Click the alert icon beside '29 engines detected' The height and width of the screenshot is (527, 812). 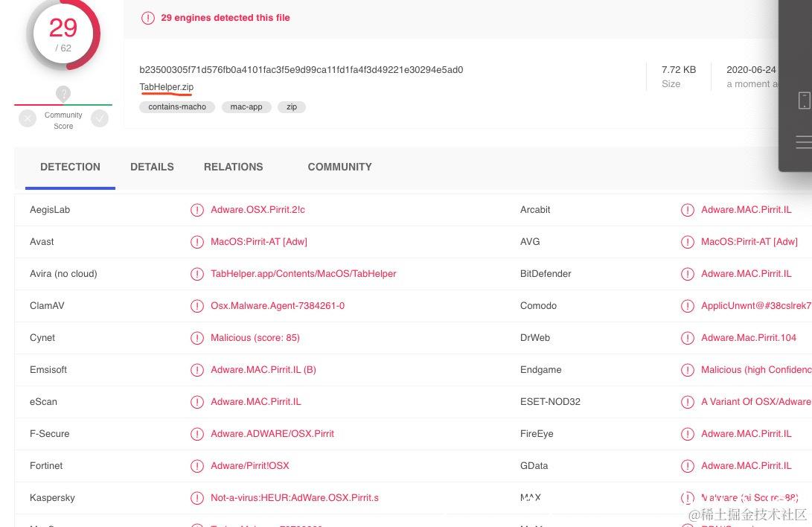pos(148,18)
